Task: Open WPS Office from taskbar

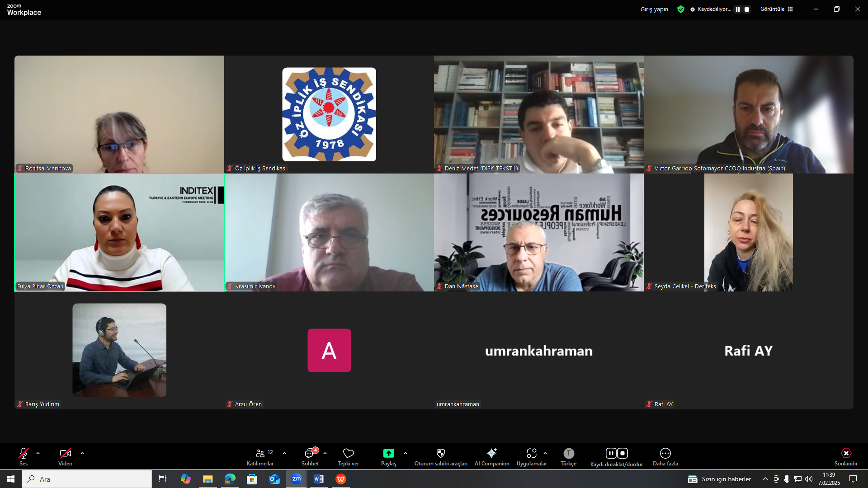Action: coord(341,479)
